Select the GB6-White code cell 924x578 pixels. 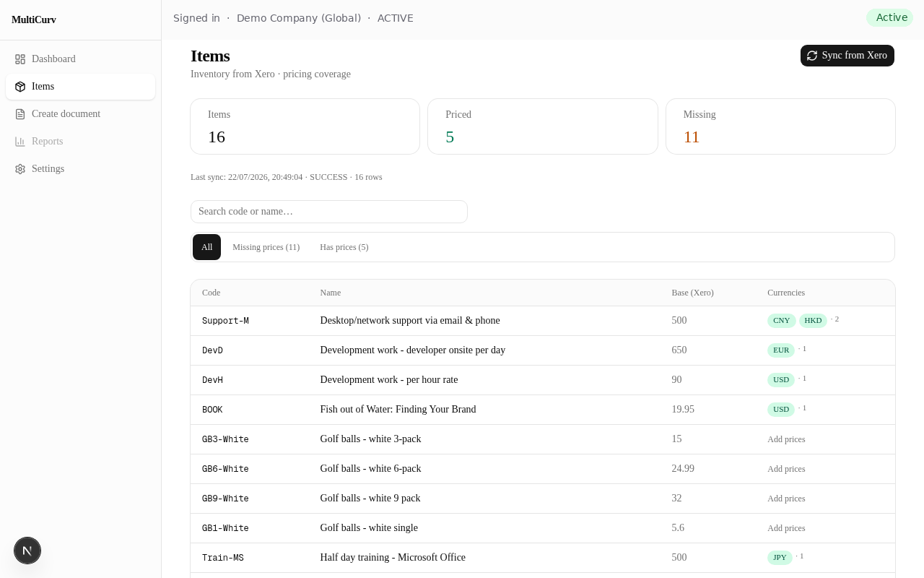(225, 469)
